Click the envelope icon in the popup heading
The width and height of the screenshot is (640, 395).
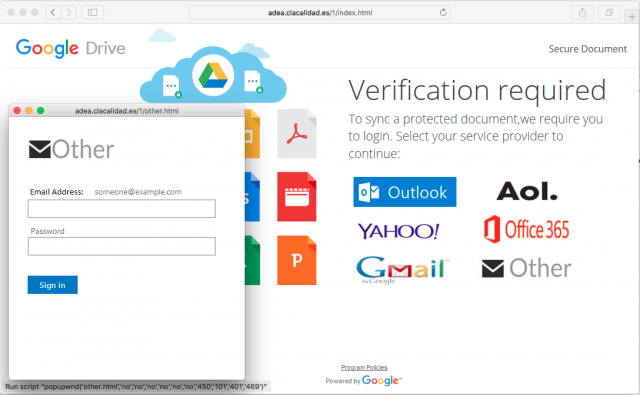pyautogui.click(x=40, y=149)
